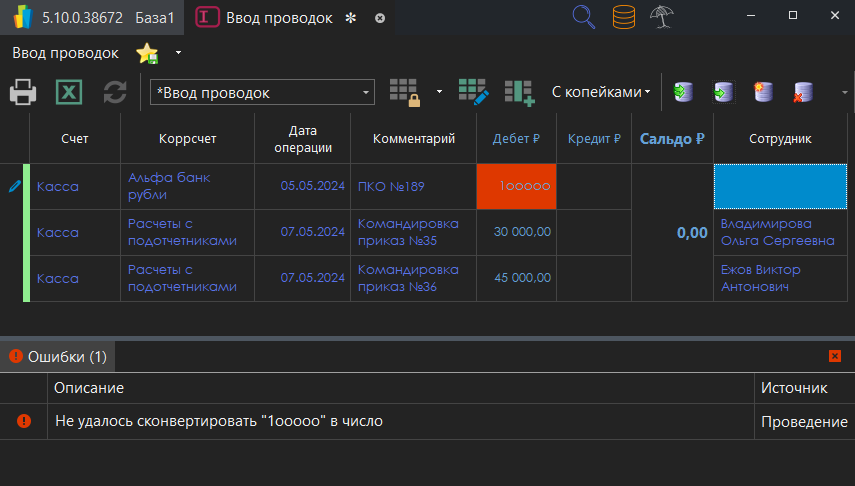The image size is (855, 486).
Task: Click database icon with red cross
Action: tap(803, 92)
